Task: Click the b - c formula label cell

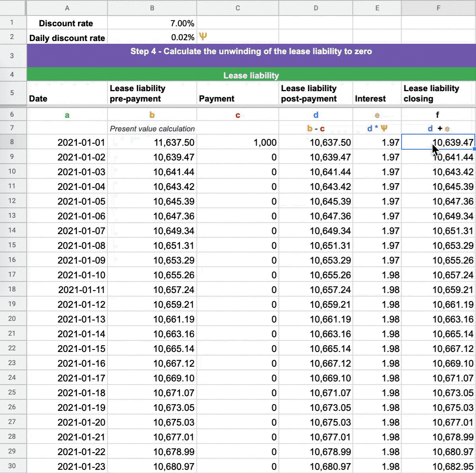Action: [x=316, y=129]
